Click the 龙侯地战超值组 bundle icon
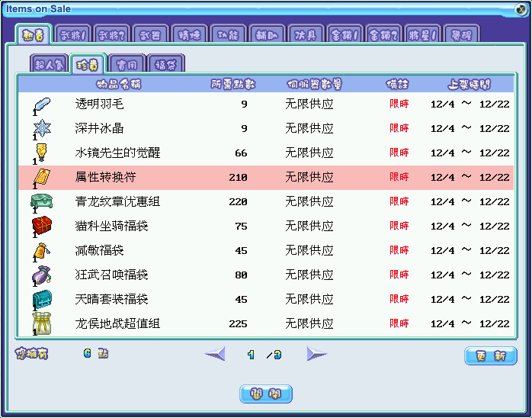This screenshot has width=532, height=418. click(41, 323)
